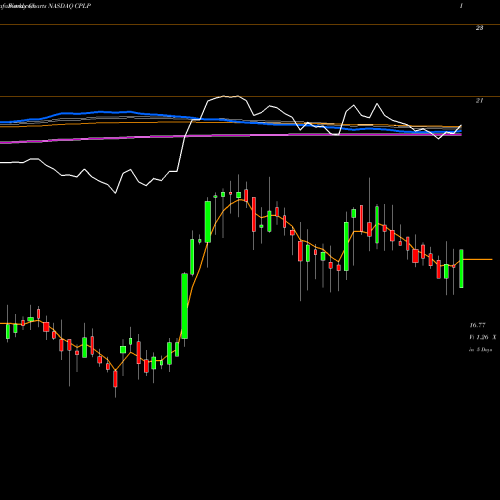Click the 23 price axis label
The image size is (500, 500).
tap(479, 28)
